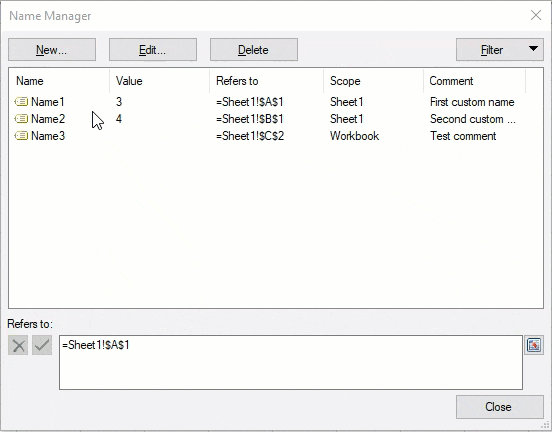Select the Name3 row's Test comment text
Screen dimensions: 552x432
click(x=463, y=136)
